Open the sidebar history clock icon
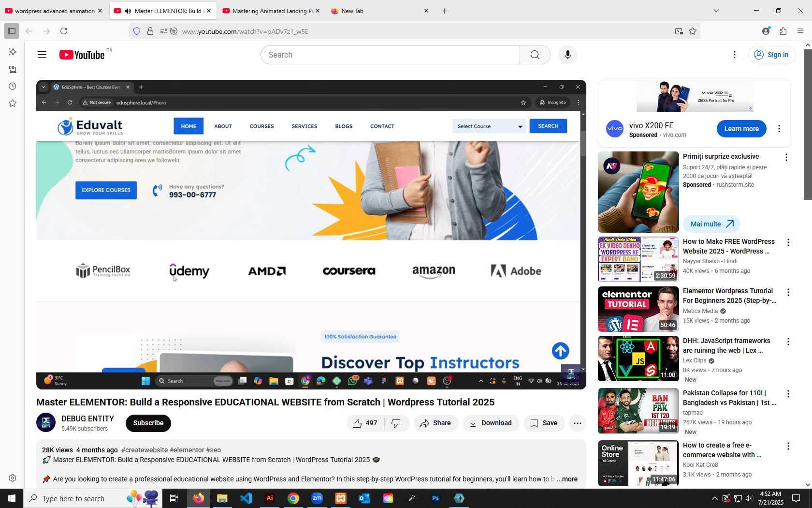Viewport: 812px width, 508px height. coord(13,86)
